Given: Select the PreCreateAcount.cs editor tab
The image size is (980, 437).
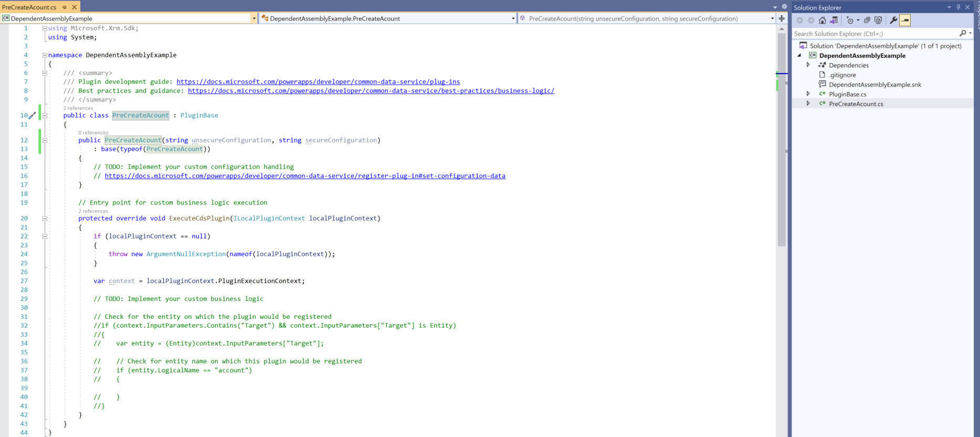Looking at the screenshot, I should [29, 7].
